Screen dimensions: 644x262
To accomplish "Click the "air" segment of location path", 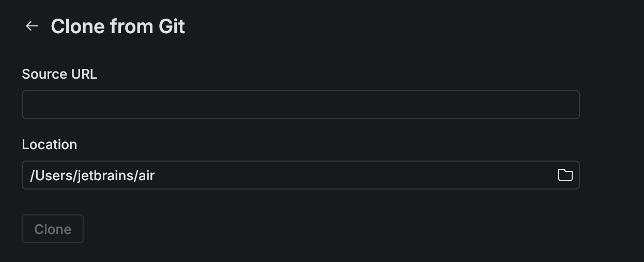I will coord(147,176).
